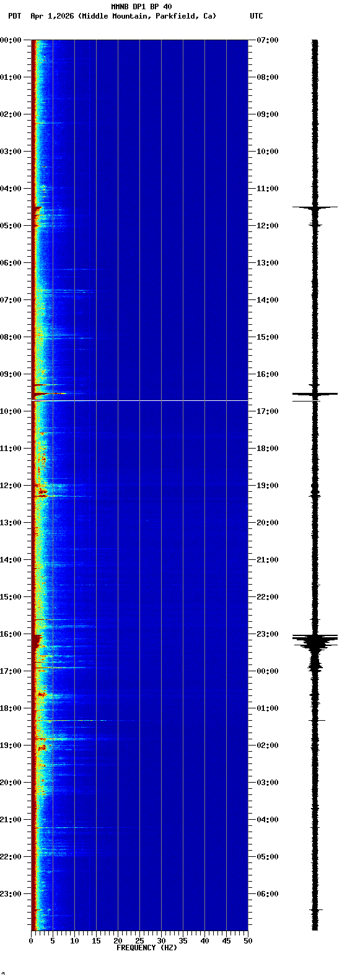Click the PDT time label "06:00"

[10, 263]
